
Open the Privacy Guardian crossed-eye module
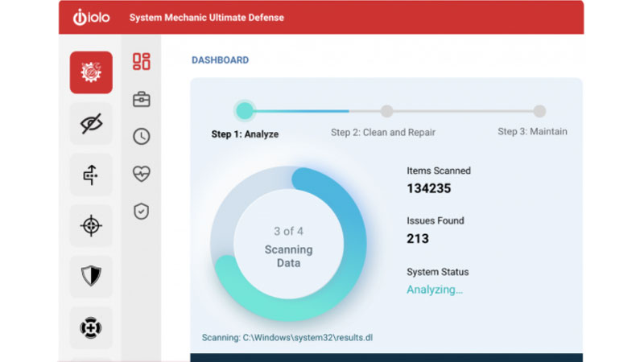pyautogui.click(x=91, y=123)
